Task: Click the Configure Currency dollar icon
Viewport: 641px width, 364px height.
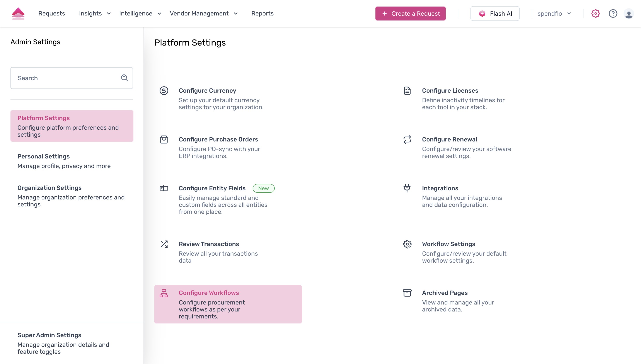Action: pyautogui.click(x=164, y=91)
